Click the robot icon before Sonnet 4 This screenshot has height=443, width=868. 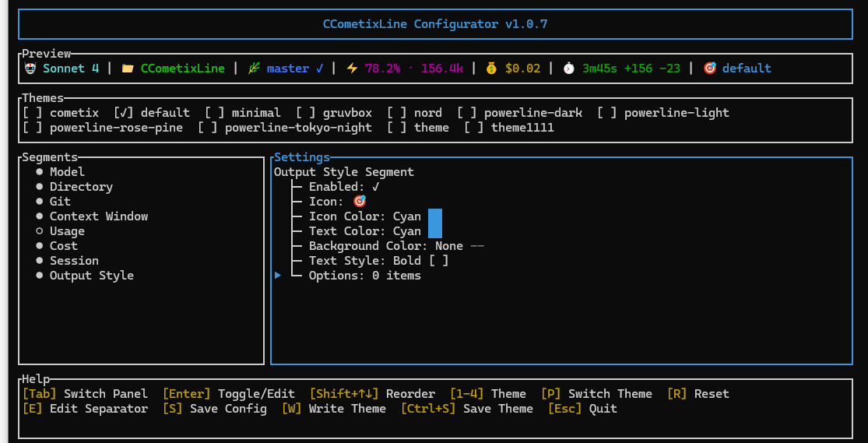pos(30,69)
